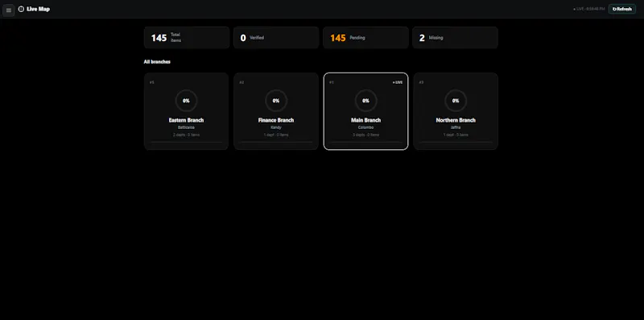644x320 pixels.
Task: Select the 145 Pending stat card
Action: tap(365, 38)
